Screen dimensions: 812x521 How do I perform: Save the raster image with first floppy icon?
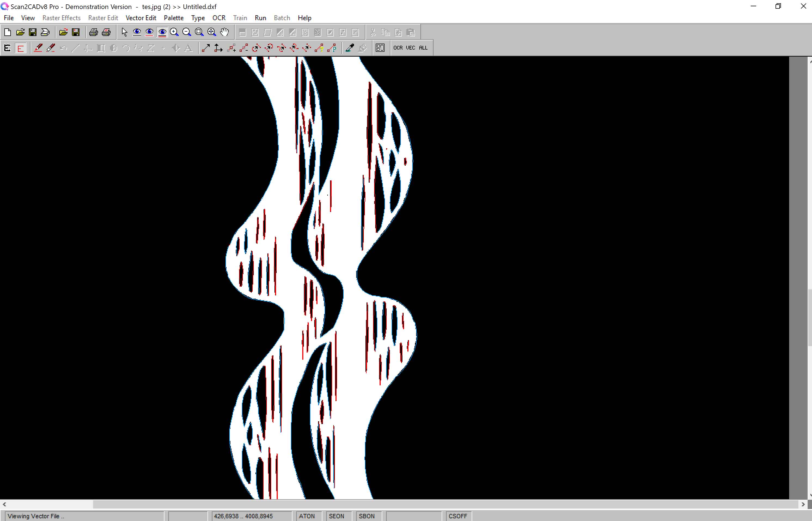coord(33,32)
